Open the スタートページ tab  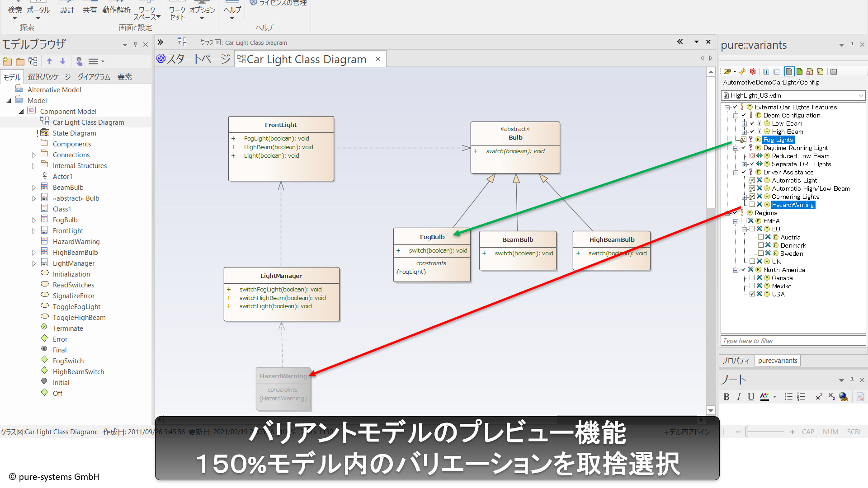[193, 59]
